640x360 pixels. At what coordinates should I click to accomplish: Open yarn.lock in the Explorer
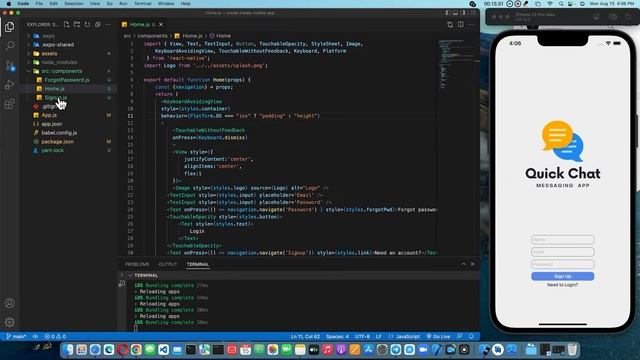point(53,150)
